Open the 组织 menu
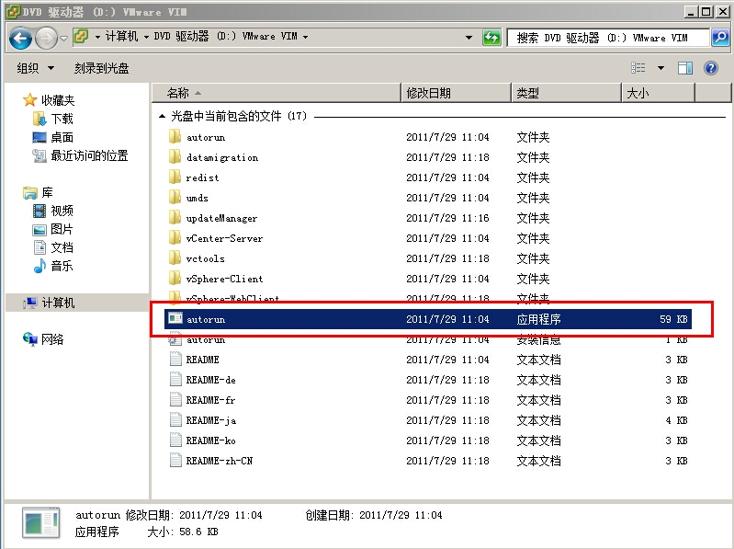 (35, 68)
